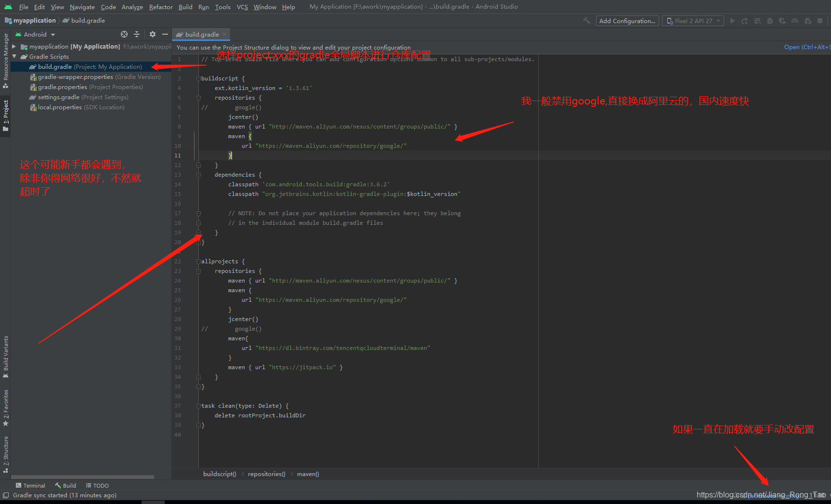Click the Apply Code Changes icon
The height and width of the screenshot is (504, 831).
pos(757,21)
